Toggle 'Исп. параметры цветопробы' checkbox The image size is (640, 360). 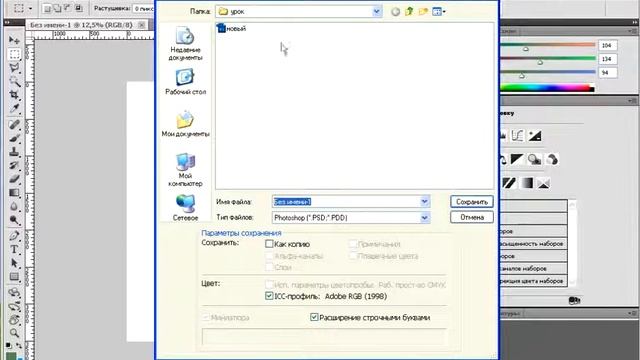pos(269,284)
